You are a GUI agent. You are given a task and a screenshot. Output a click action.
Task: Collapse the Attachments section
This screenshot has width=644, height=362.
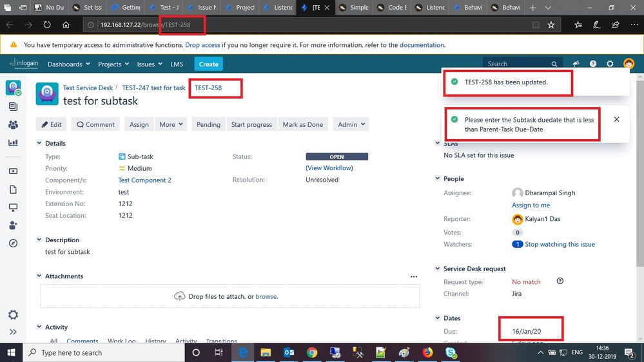pos(39,276)
